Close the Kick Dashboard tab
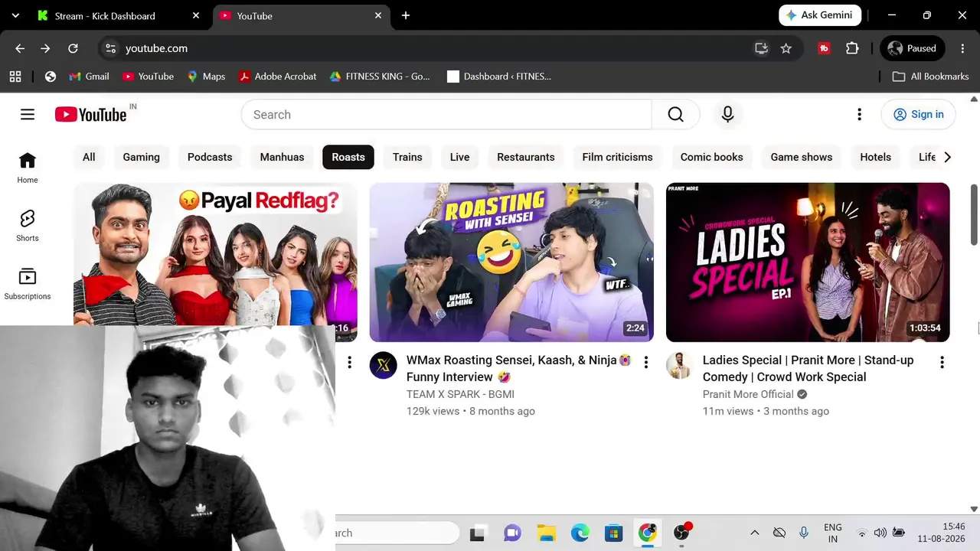Screen dimensions: 980x551 click(196, 15)
